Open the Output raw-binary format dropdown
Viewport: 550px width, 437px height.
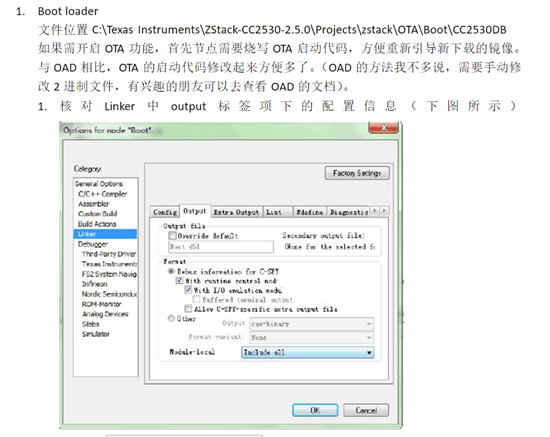coord(311,323)
